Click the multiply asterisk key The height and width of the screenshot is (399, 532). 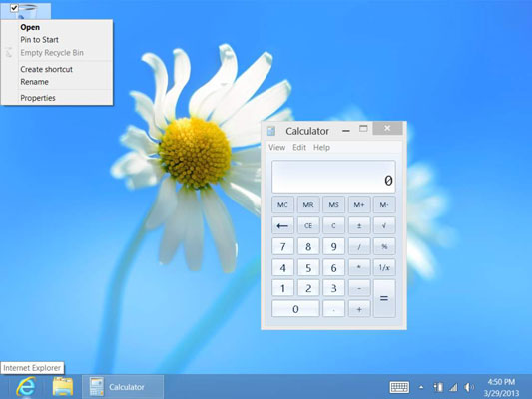click(x=359, y=267)
